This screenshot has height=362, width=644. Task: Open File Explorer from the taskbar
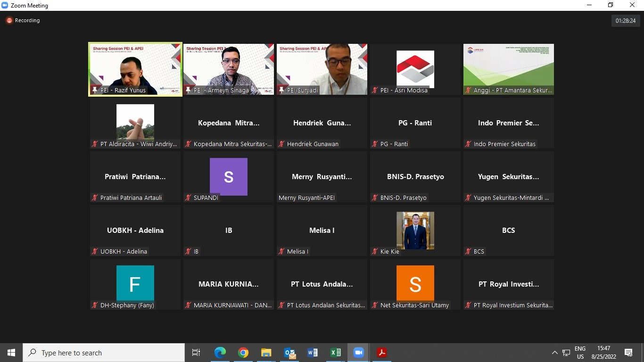tap(266, 353)
